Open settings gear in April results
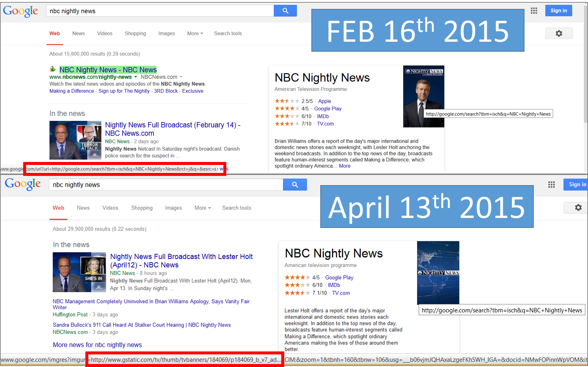Screen dimensions: 588x367 point(578,207)
